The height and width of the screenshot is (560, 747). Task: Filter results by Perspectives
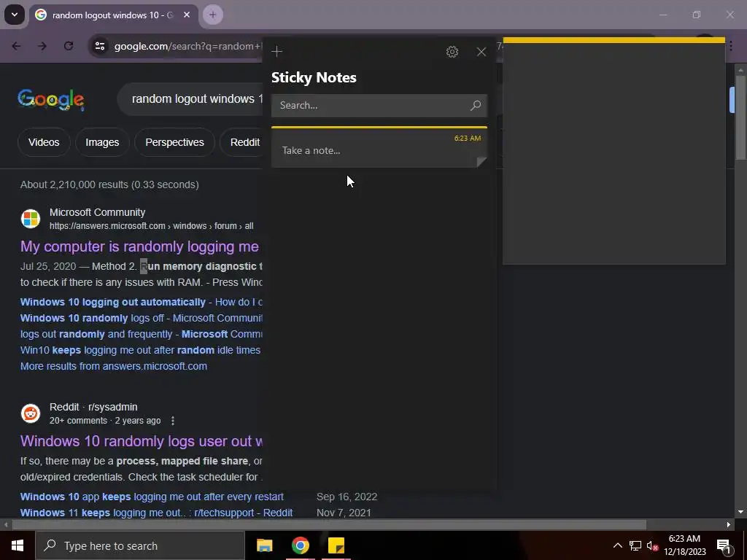point(174,142)
